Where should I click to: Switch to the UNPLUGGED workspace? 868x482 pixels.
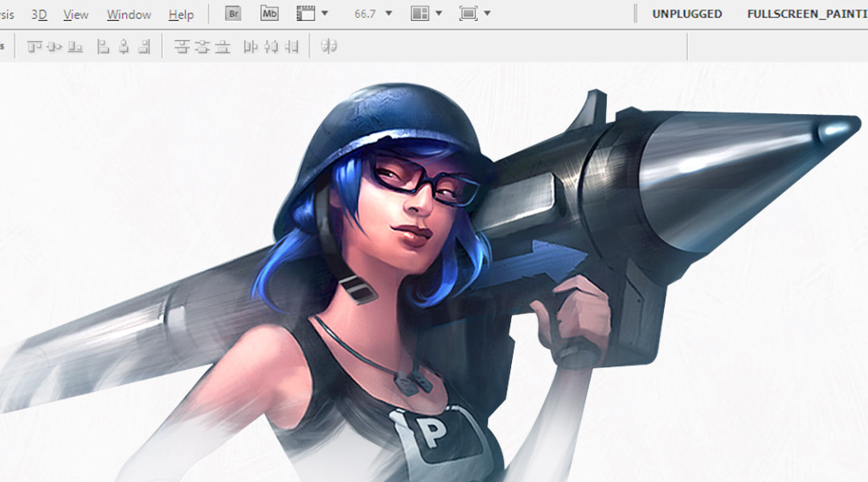tap(686, 14)
